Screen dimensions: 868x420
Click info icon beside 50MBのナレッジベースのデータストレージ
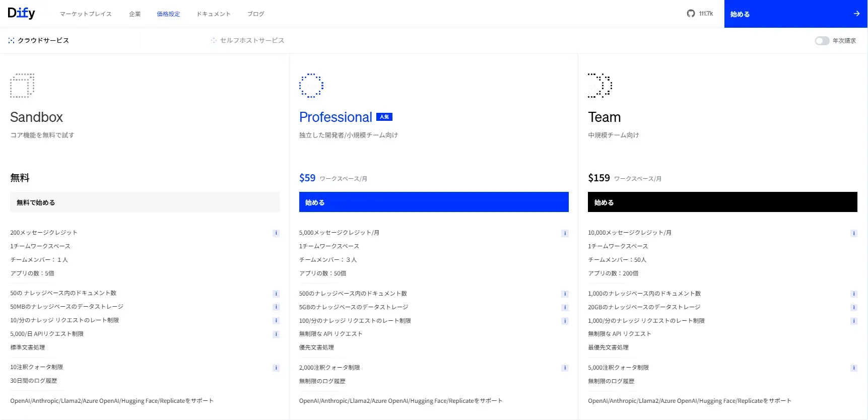click(x=276, y=307)
